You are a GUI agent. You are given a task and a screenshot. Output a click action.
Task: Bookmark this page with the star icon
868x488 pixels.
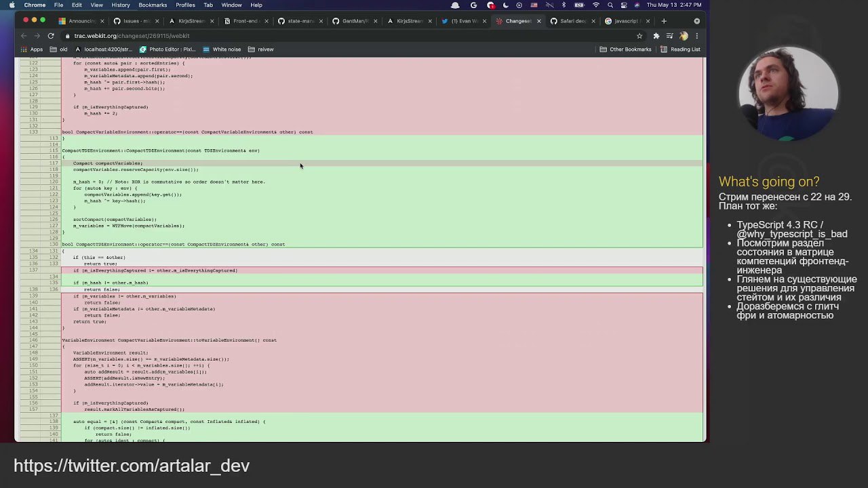[x=639, y=36]
